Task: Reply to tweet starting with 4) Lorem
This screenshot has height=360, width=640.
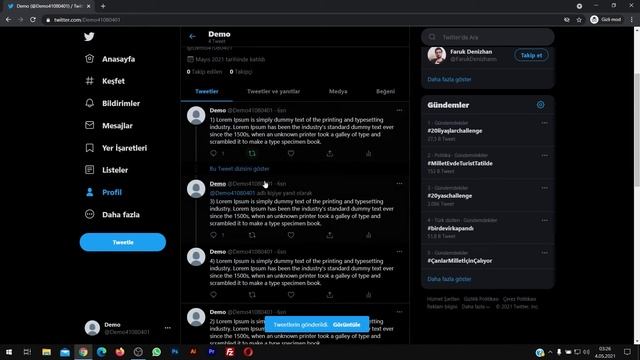Action: (x=213, y=295)
